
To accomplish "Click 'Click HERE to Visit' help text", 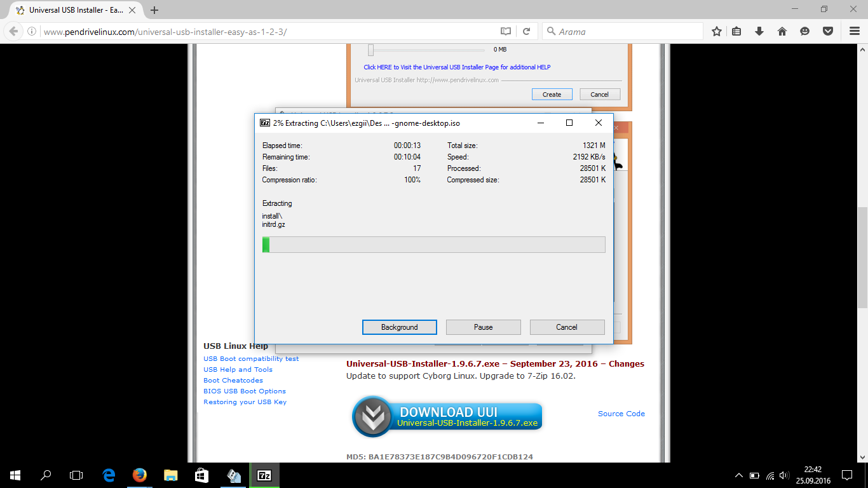I will [x=457, y=67].
